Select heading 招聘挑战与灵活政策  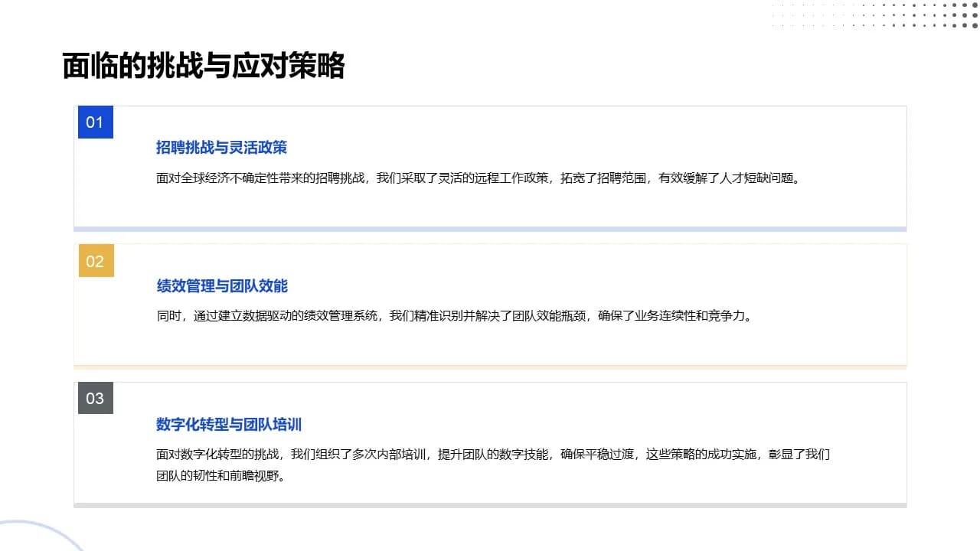pos(222,148)
